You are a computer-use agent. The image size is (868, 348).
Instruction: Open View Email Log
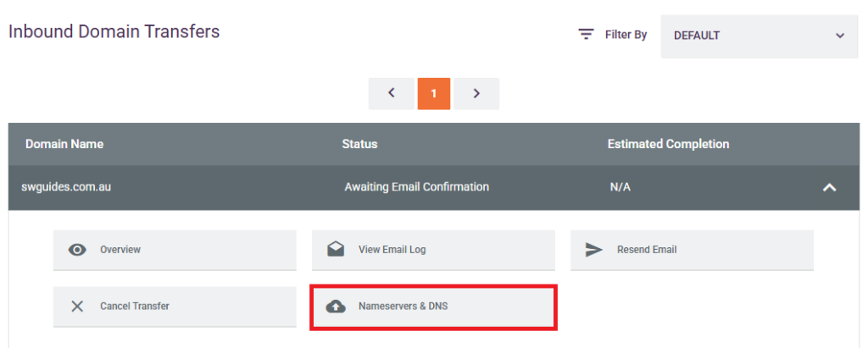click(x=433, y=250)
